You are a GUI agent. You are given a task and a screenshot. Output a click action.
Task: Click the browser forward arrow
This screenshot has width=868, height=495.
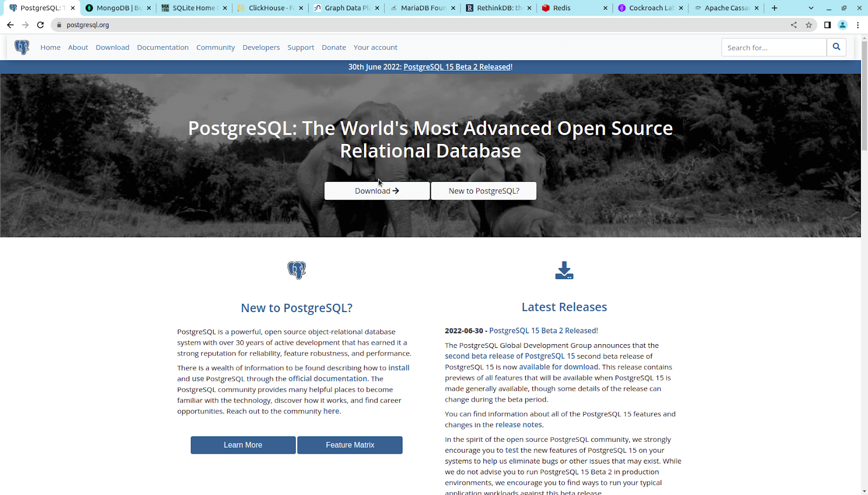(x=25, y=25)
